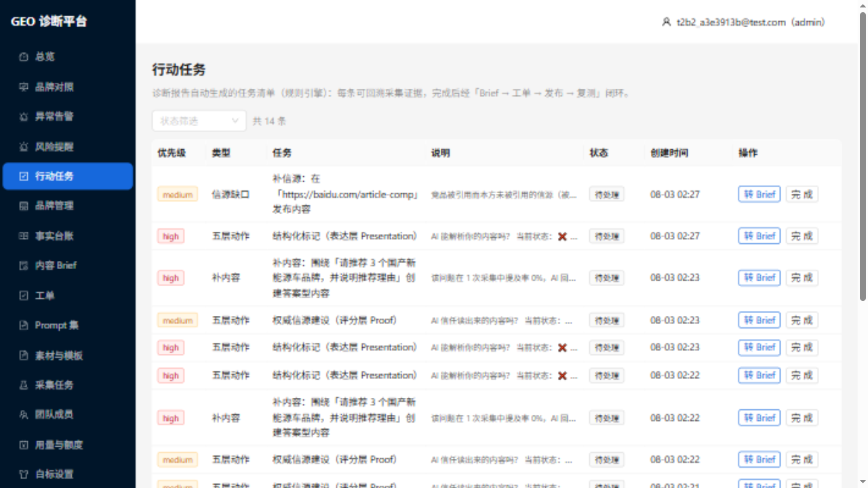
Task: Click the 品牌管理 sidebar icon
Action: pos(24,206)
